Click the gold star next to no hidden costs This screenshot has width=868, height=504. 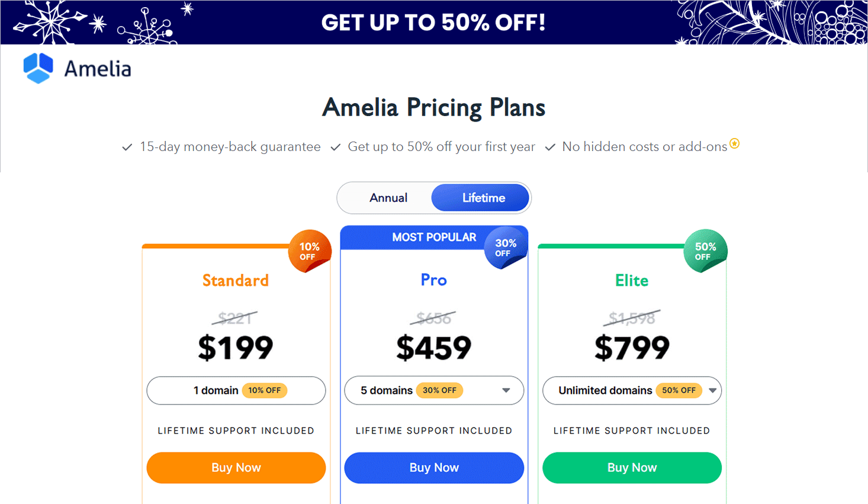(x=735, y=143)
